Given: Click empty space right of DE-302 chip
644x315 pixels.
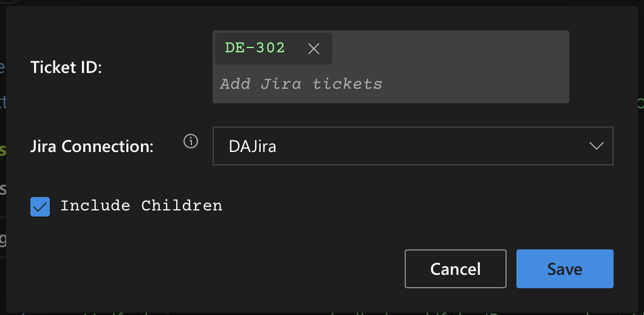Looking at the screenshot, I should (450, 49).
